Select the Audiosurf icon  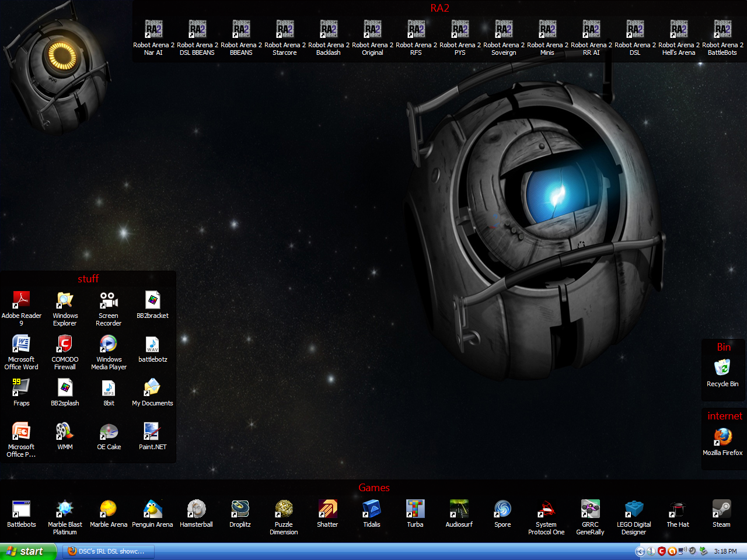pyautogui.click(x=459, y=513)
